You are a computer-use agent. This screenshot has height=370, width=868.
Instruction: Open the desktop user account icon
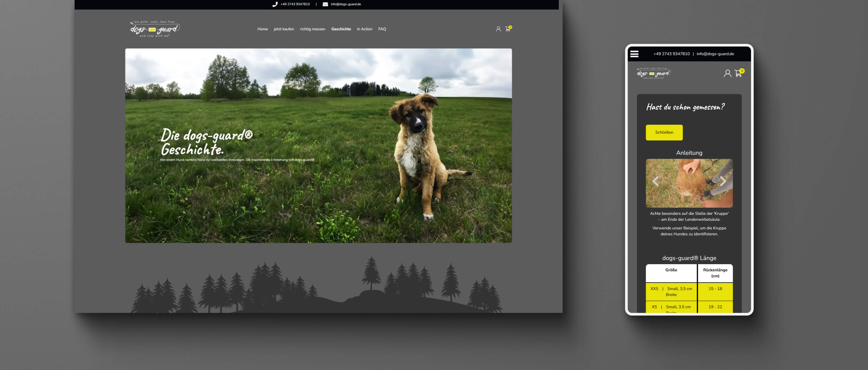coord(498,29)
